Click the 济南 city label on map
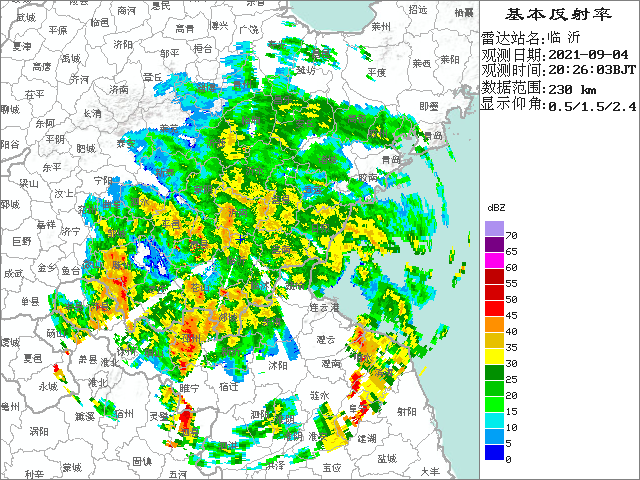The image size is (640, 480). [x=118, y=89]
